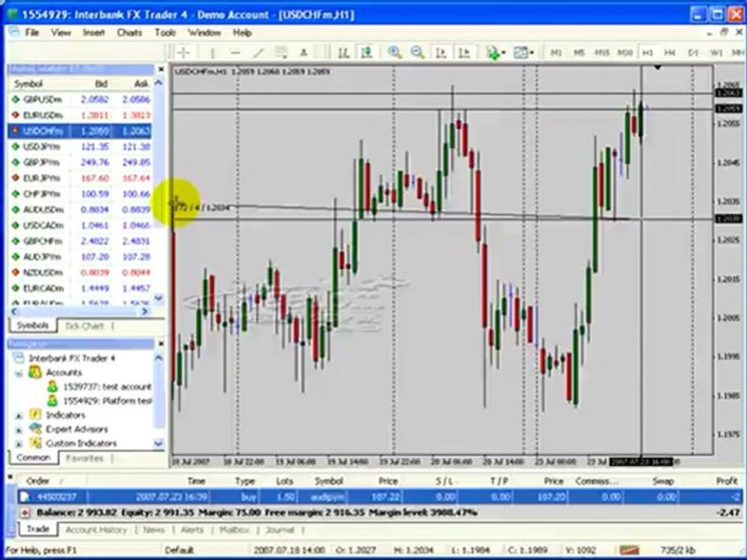The width and height of the screenshot is (747, 560).
Task: Click the Expert Advisors icon in Navigator
Action: coord(35,429)
